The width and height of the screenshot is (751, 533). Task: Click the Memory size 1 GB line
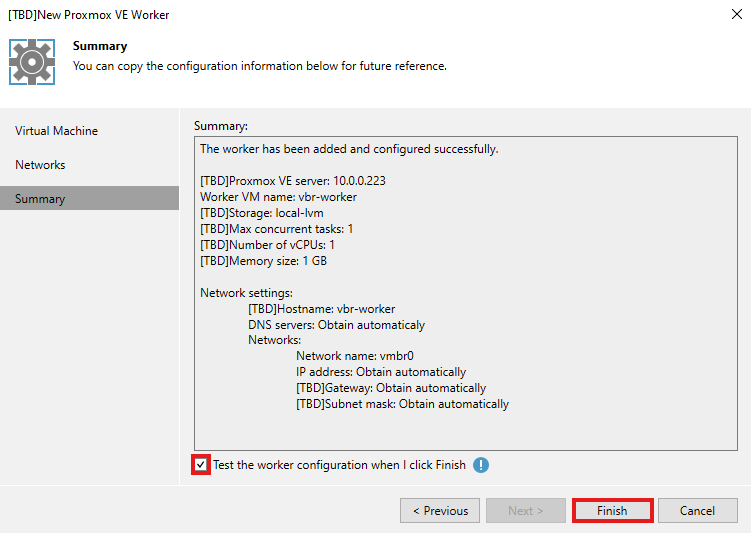coord(263,261)
